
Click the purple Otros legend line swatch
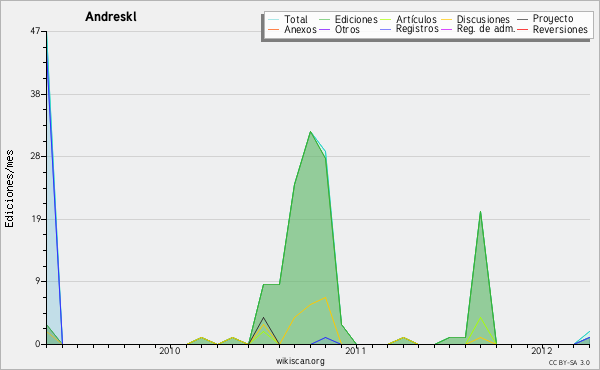tap(324, 29)
